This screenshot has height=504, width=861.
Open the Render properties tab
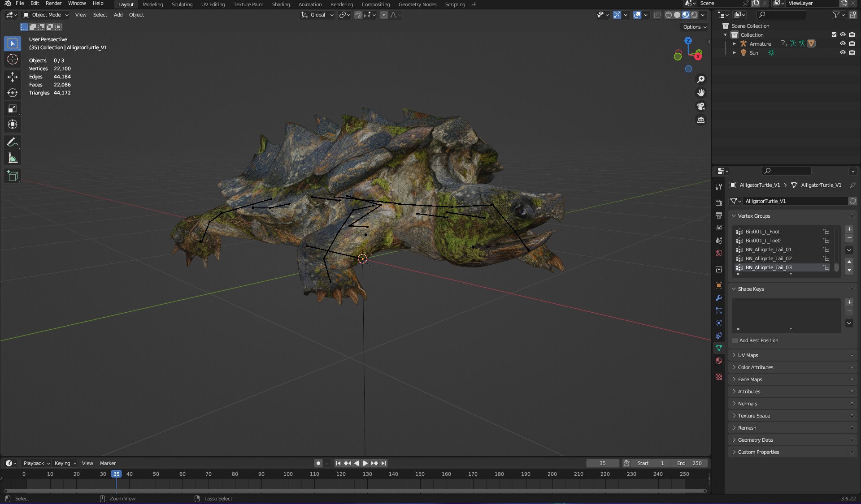point(719,202)
